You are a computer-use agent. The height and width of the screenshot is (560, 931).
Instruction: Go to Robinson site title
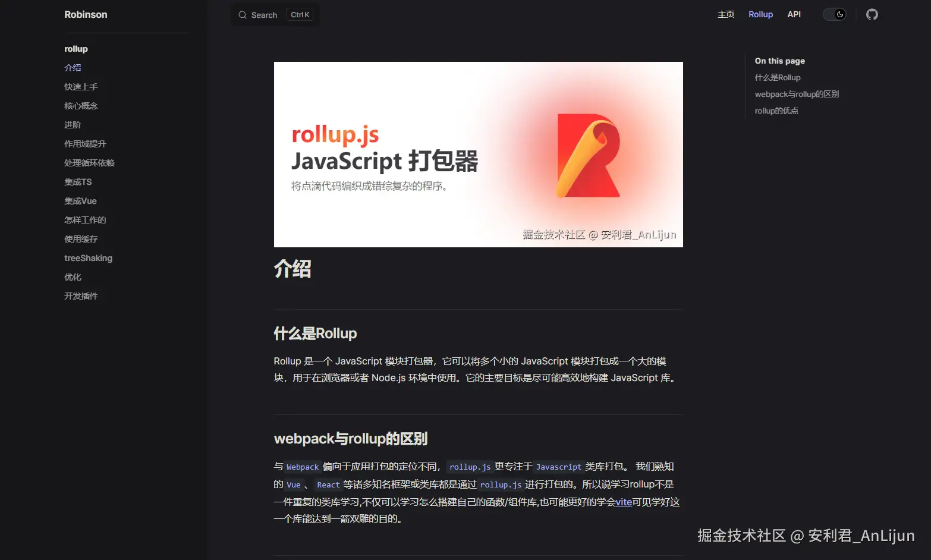[x=86, y=14]
